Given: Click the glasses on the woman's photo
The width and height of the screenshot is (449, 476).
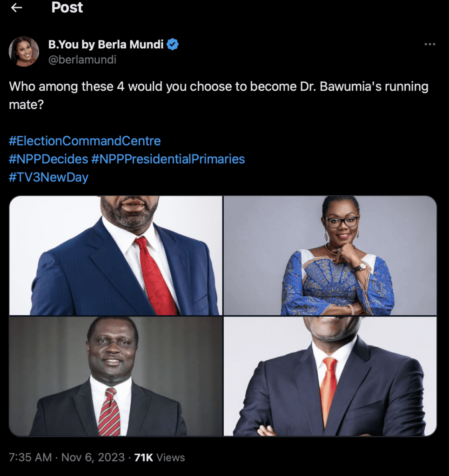Looking at the screenshot, I should click(x=342, y=222).
